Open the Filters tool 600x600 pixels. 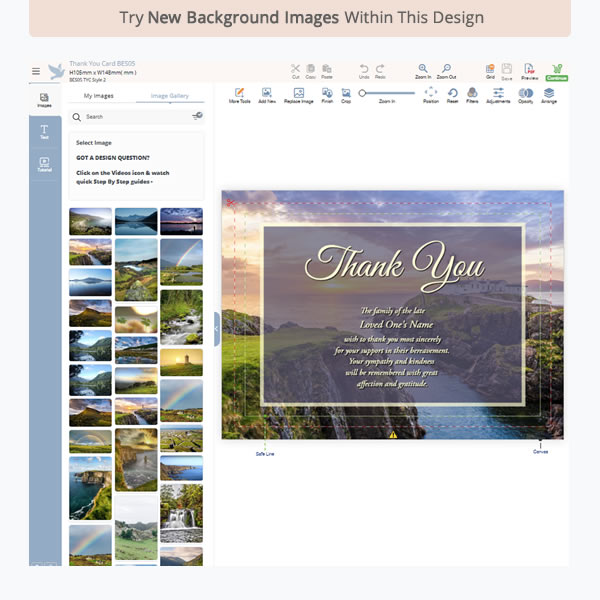[472, 95]
